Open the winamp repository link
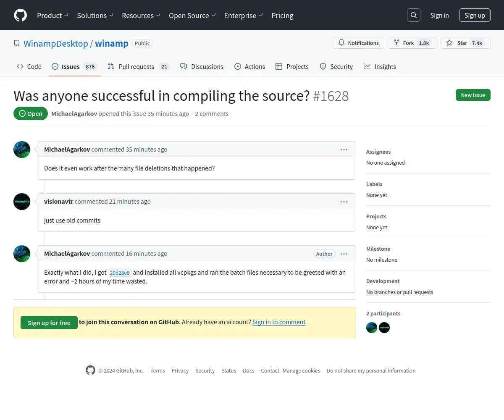 [112, 43]
